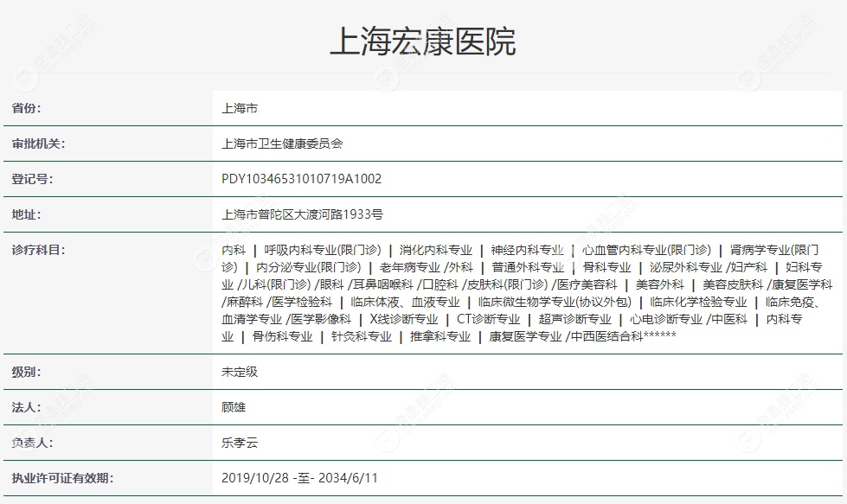This screenshot has height=504, width=847.
Task: Click 美容皮肤科 entry
Action: click(733, 284)
